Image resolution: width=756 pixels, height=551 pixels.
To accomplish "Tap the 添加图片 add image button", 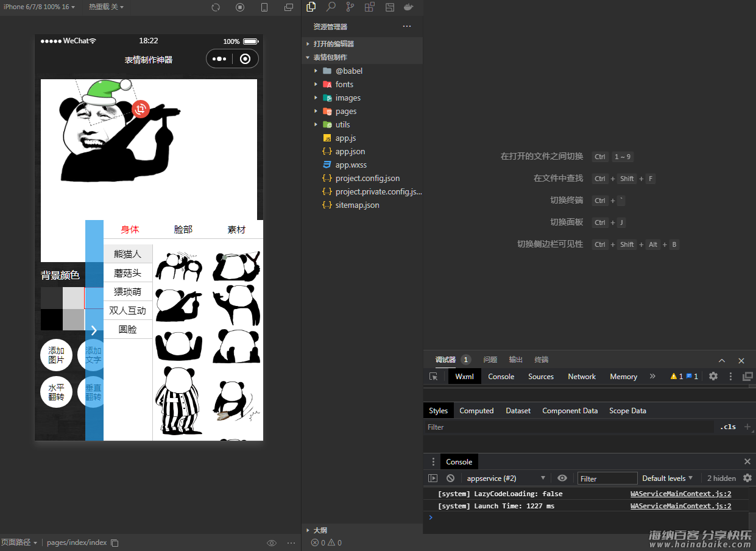I will [56, 355].
